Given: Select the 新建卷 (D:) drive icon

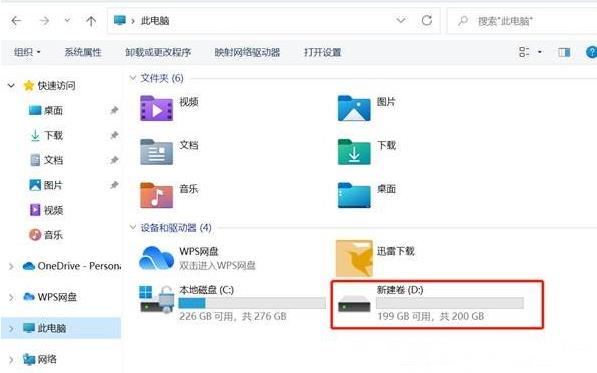Looking at the screenshot, I should pos(354,303).
